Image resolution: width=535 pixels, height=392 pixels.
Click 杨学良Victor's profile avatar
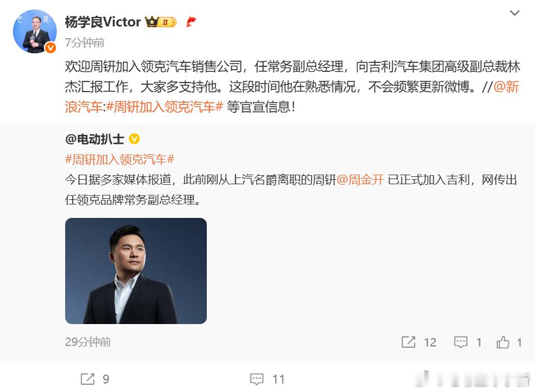tap(35, 31)
